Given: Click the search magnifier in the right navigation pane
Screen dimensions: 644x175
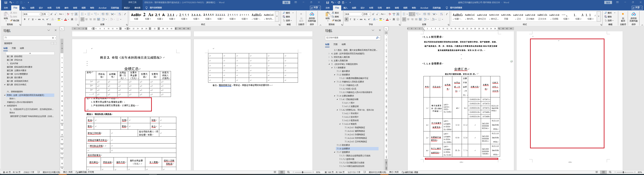Looking at the screenshot, I should (377, 38).
